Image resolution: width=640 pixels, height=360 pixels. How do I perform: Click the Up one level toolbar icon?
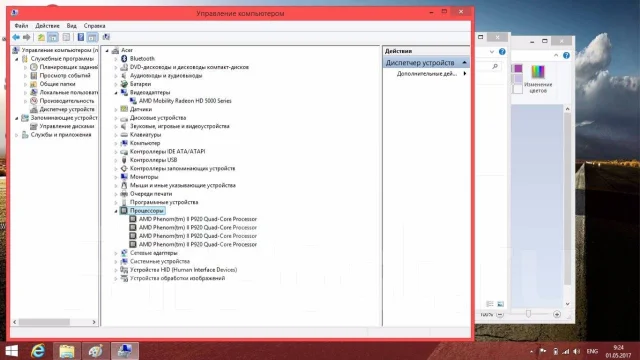pos(41,38)
